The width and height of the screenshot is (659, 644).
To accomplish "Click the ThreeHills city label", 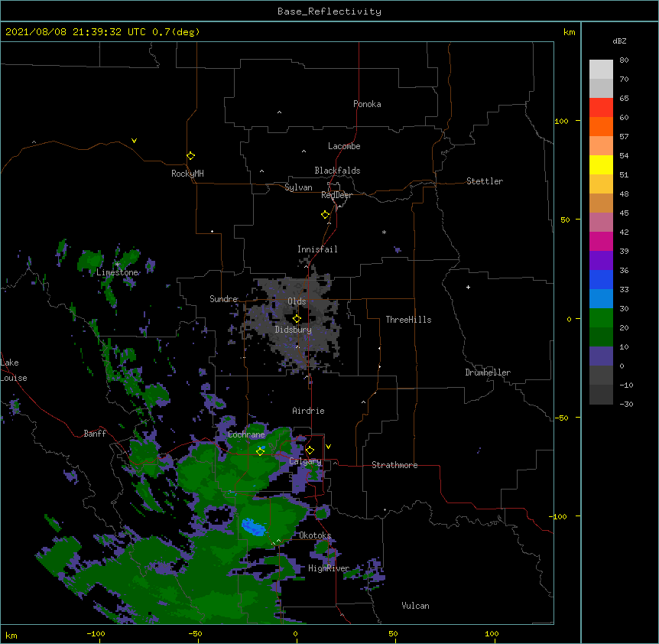I will tap(408, 320).
